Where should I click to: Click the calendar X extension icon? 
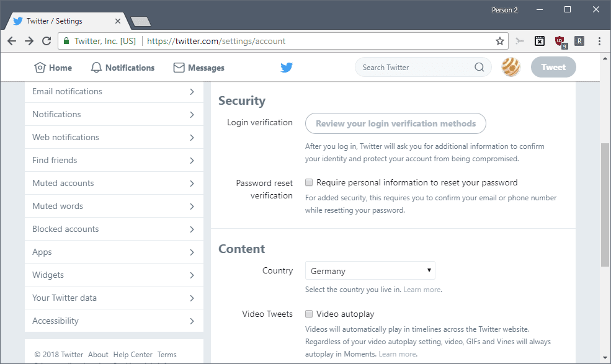(x=540, y=41)
